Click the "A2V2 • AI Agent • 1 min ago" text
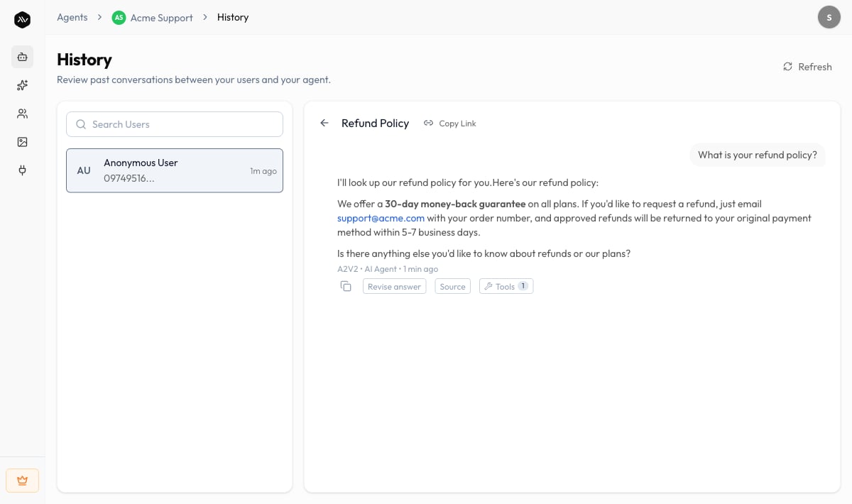 [x=388, y=269]
